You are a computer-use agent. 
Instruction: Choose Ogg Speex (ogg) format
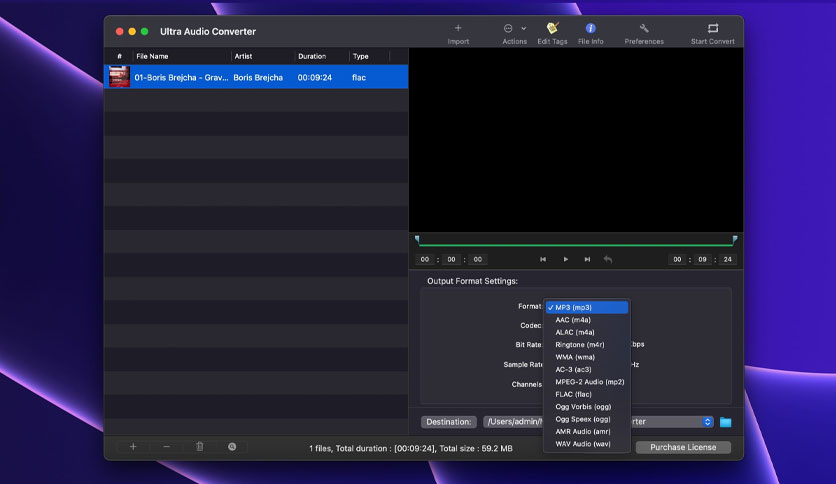(x=586, y=419)
